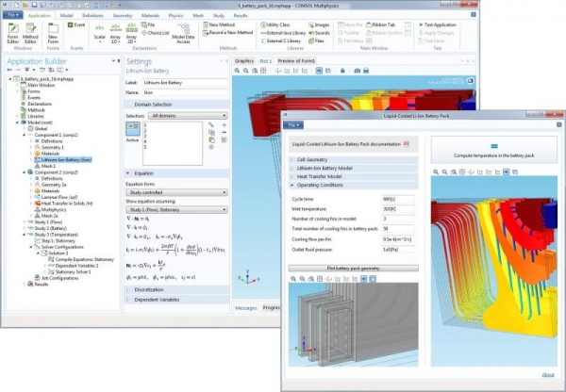Add Images to Libraries
Viewport: 566px width, 392px height.
(319, 24)
